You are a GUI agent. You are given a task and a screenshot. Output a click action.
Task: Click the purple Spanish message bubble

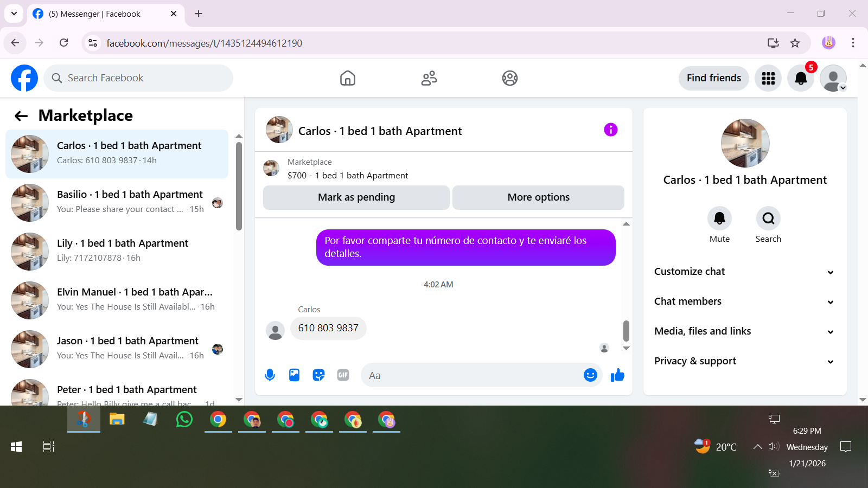(466, 247)
